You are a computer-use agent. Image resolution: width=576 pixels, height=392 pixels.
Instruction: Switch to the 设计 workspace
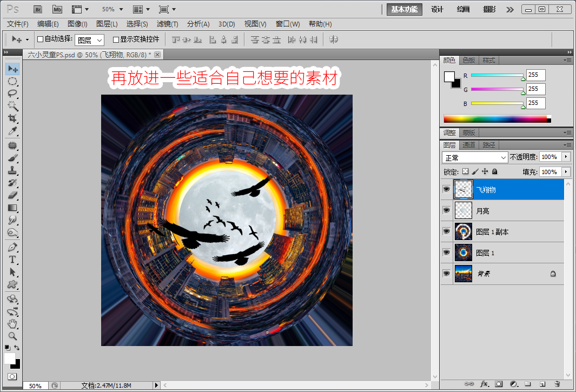437,10
